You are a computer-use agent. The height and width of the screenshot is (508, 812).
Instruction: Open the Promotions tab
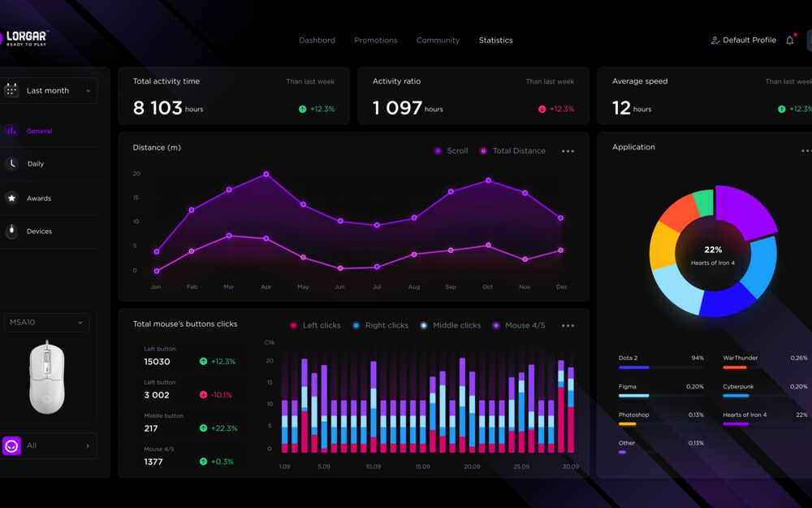(x=376, y=41)
